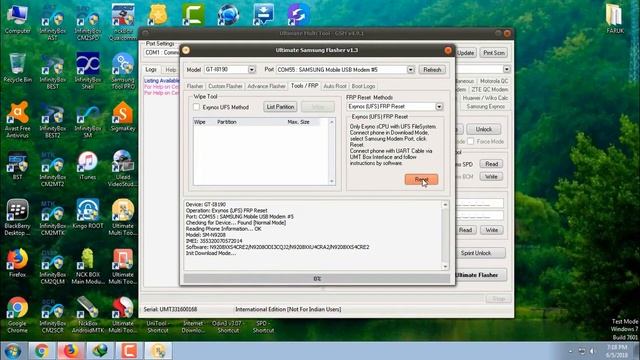This screenshot has width=640, height=360.
Task: Click the orange Reset button
Action: [x=421, y=180]
